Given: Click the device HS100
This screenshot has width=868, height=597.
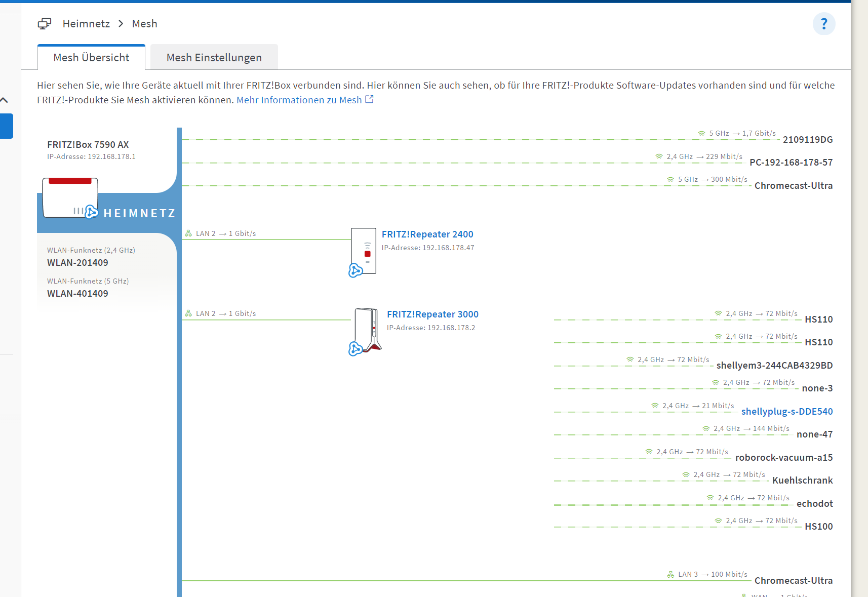Looking at the screenshot, I should 819,527.
